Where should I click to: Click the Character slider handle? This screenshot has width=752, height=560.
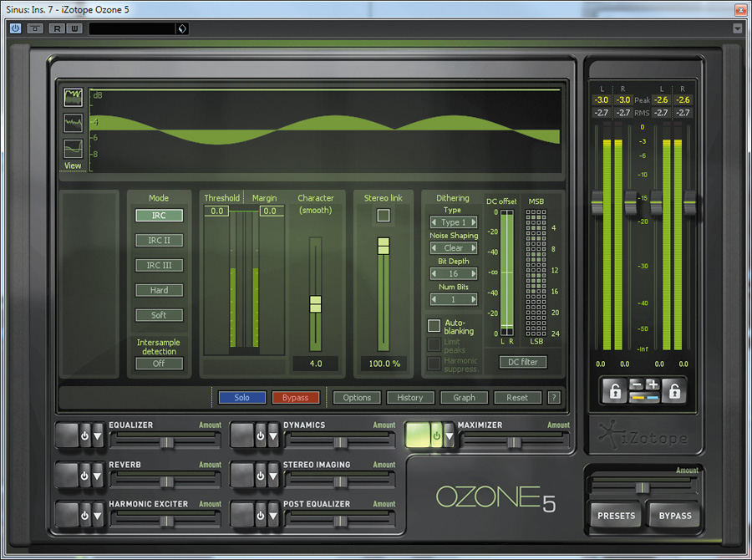point(316,304)
